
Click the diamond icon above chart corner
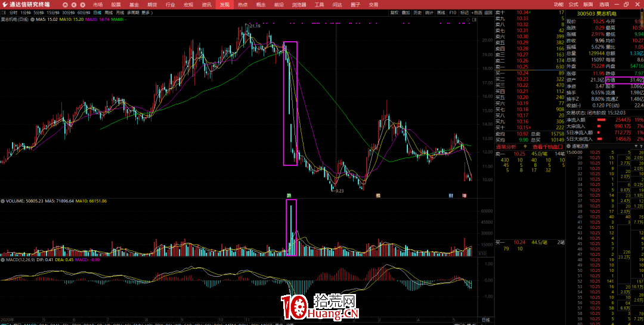[468, 19]
